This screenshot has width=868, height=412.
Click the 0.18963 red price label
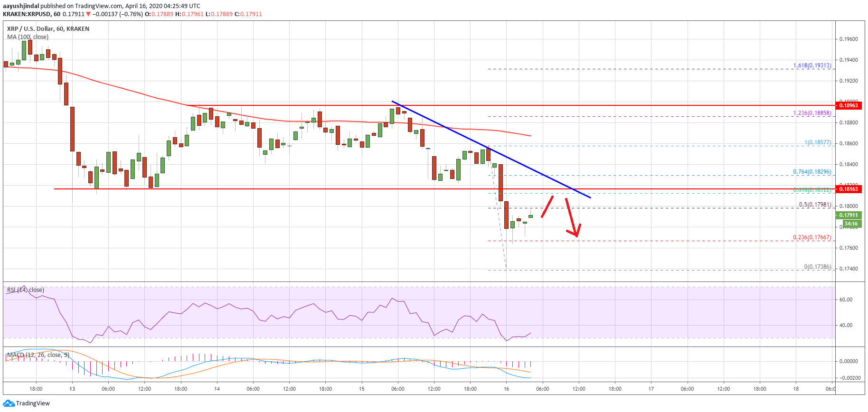[849, 105]
